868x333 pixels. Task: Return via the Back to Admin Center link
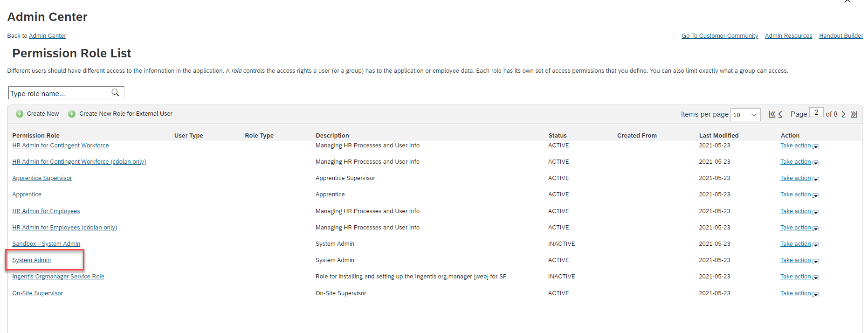click(x=48, y=36)
